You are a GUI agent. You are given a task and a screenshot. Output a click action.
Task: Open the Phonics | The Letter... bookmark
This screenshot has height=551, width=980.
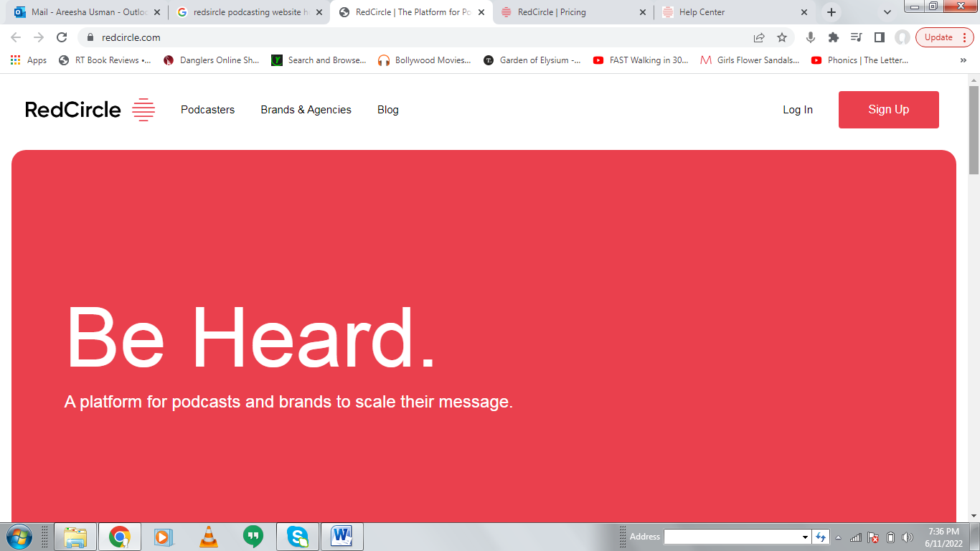[859, 60]
